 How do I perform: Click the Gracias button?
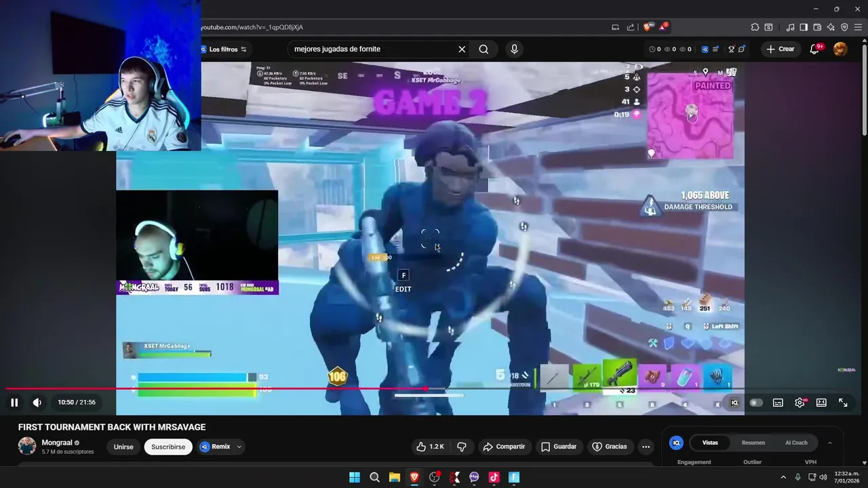pos(610,447)
